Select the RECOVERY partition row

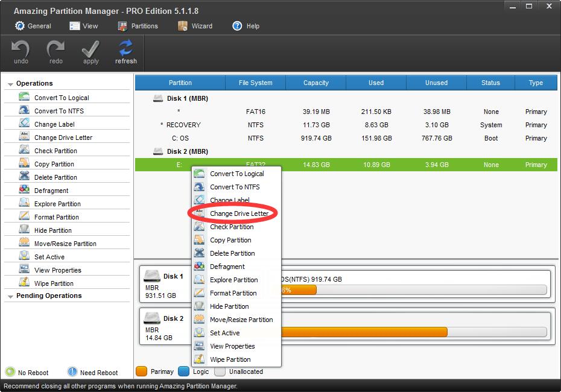[x=346, y=125]
